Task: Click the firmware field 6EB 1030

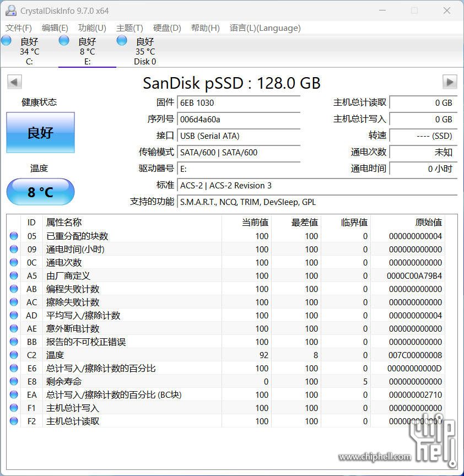Action: coord(239,102)
